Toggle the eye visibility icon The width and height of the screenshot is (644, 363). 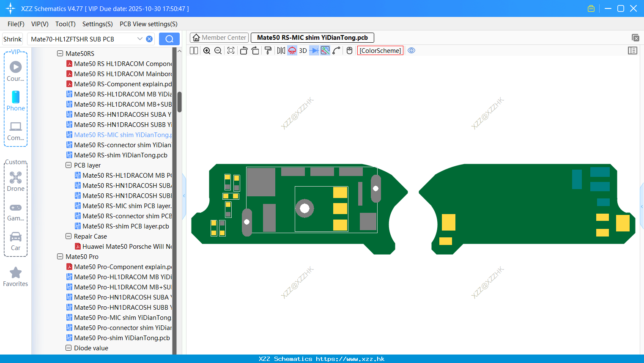(411, 50)
